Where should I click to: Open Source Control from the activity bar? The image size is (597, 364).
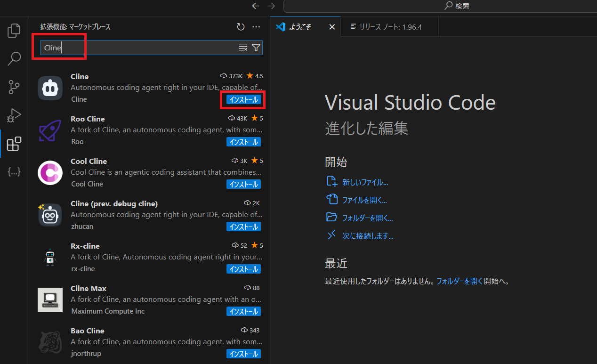tap(14, 87)
